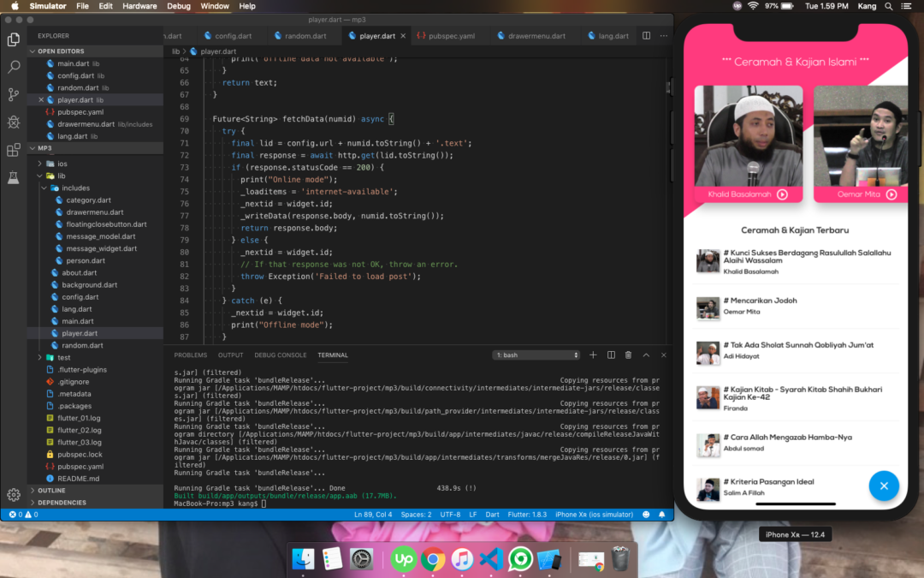Select the bash terminal dropdown
This screenshot has width=924, height=578.
(536, 355)
